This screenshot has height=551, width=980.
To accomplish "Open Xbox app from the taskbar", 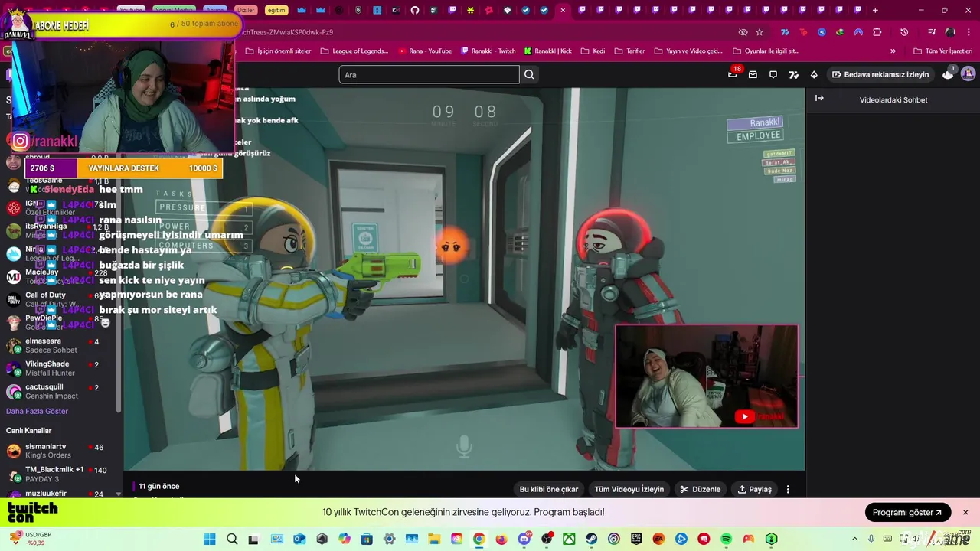I will (x=569, y=539).
